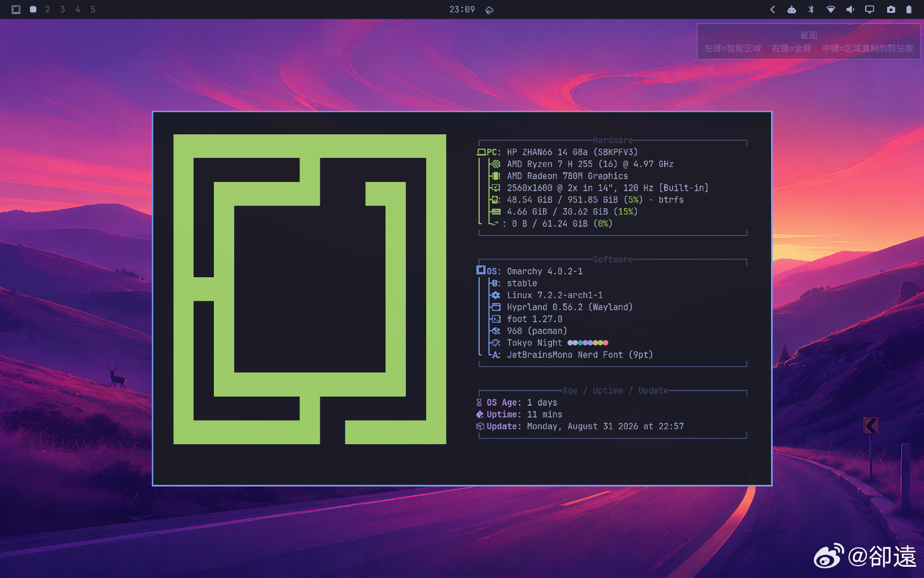Select the active workspace 1 indicator
This screenshot has height=578, width=924.
coord(33,10)
